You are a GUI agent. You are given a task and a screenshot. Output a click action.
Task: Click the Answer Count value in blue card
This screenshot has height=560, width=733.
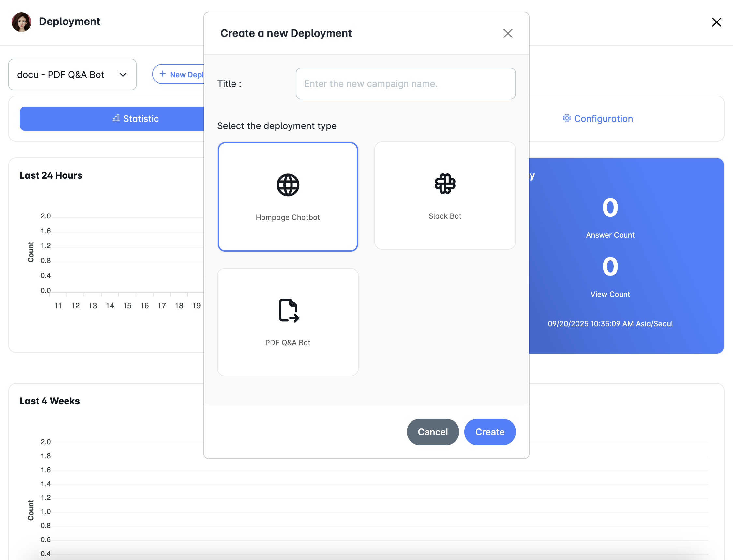610,208
